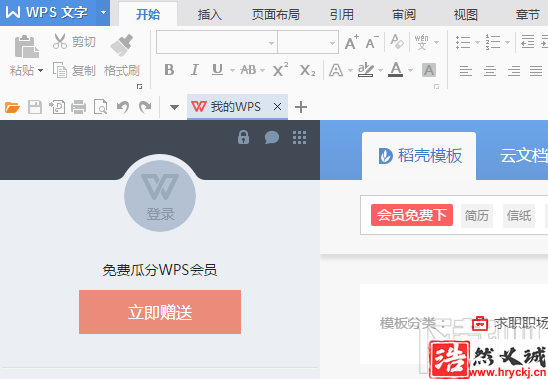Open messages chat bubble icon
The height and width of the screenshot is (379, 548).
[x=272, y=137]
